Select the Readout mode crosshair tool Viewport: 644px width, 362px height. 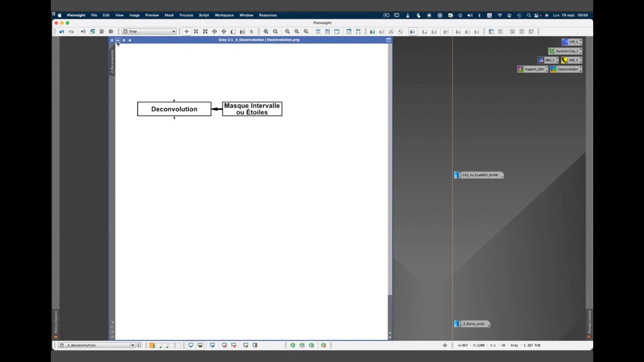pyautogui.click(x=187, y=32)
